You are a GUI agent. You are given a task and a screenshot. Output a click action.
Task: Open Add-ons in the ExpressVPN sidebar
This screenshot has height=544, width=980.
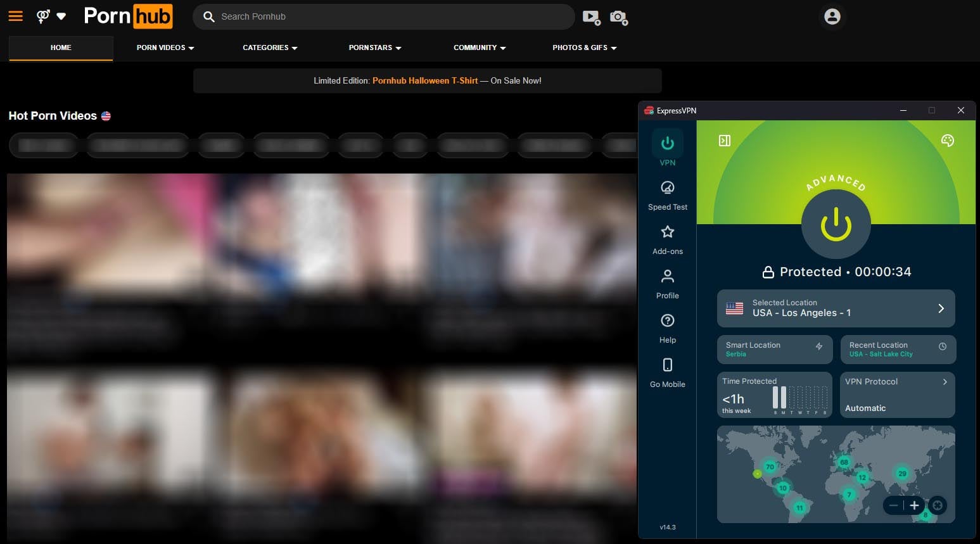coord(668,239)
